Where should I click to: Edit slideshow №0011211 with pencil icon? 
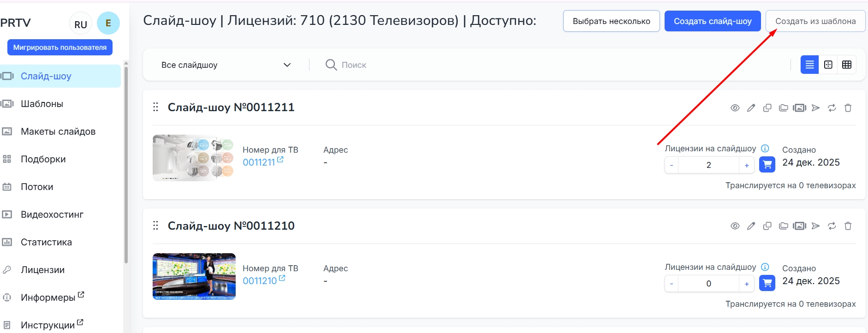point(751,108)
